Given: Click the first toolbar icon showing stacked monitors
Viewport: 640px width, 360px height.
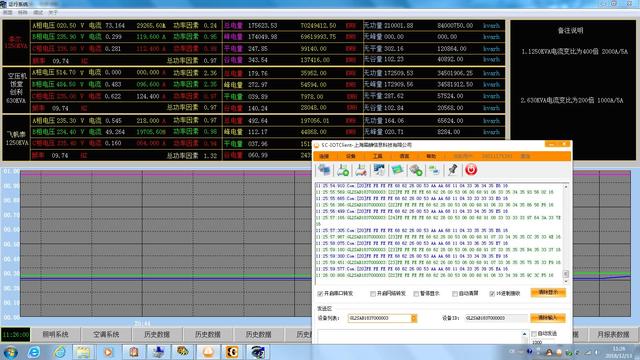Looking at the screenshot, I should click(x=325, y=170).
